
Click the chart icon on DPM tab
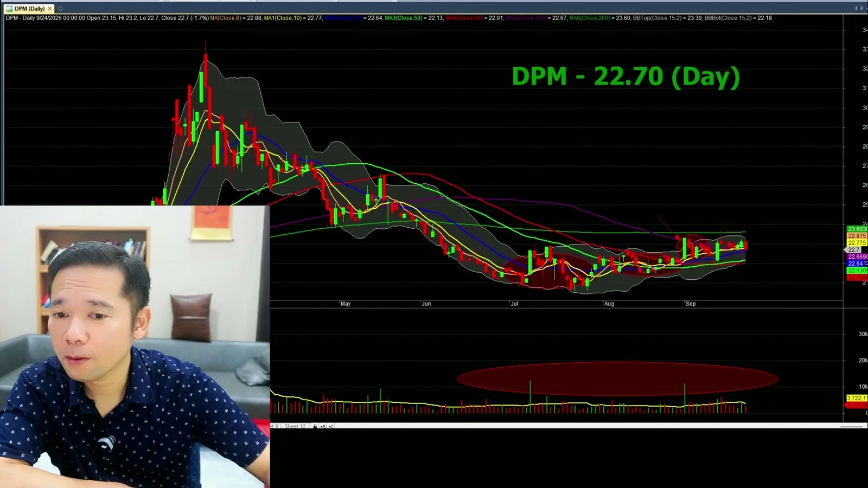9,9
